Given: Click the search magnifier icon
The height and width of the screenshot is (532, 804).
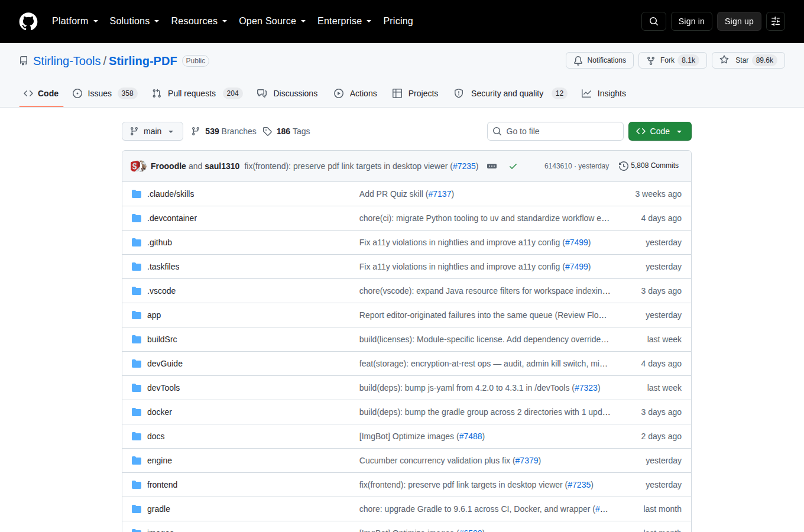Looking at the screenshot, I should pos(654,21).
